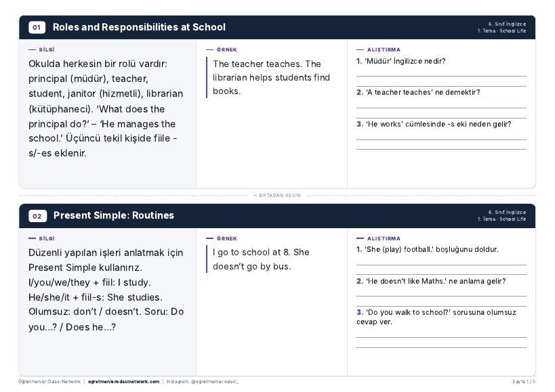Select the heading "Roles and Responsibilities at School"
Viewport: 555px width, 392px height.
coord(139,27)
